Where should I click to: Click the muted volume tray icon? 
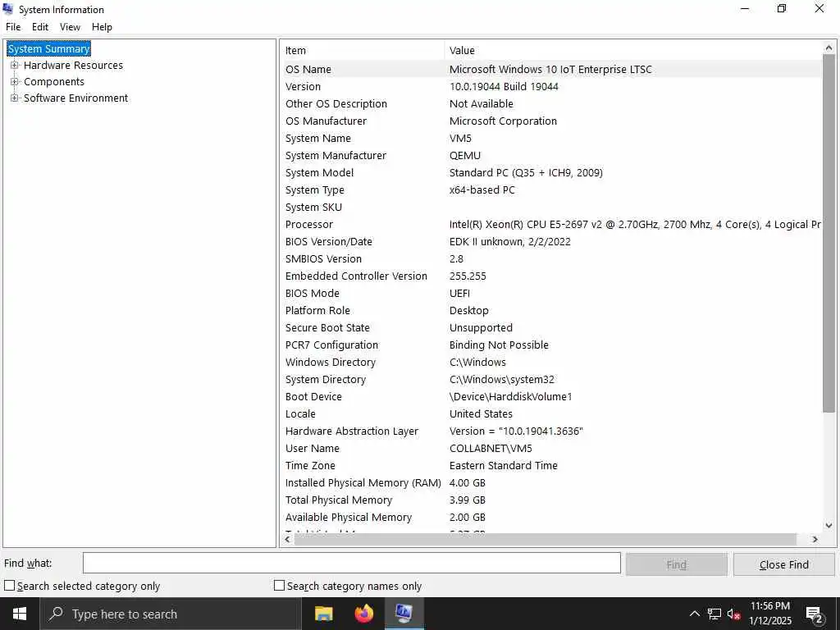click(x=734, y=614)
